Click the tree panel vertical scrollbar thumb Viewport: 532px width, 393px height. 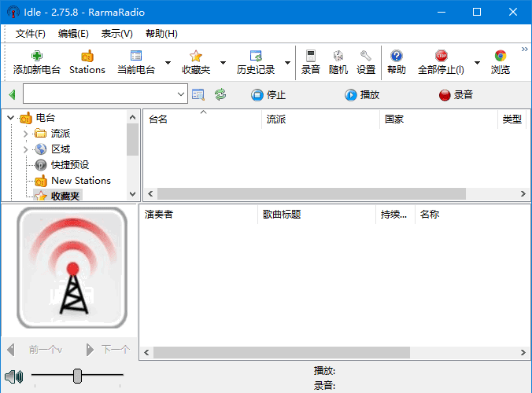[133, 139]
